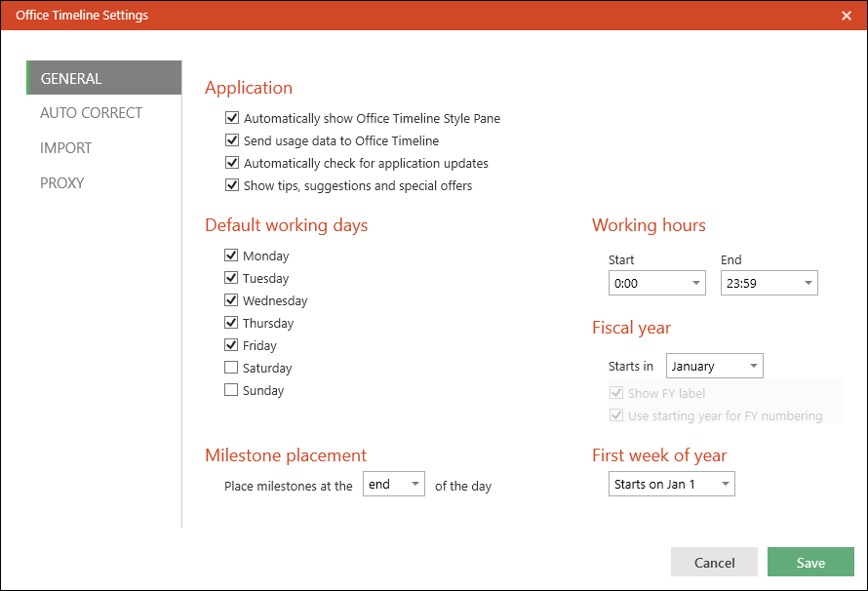Uncheck Send usage data to Office Timeline
This screenshot has height=591, width=868.
[x=232, y=140]
